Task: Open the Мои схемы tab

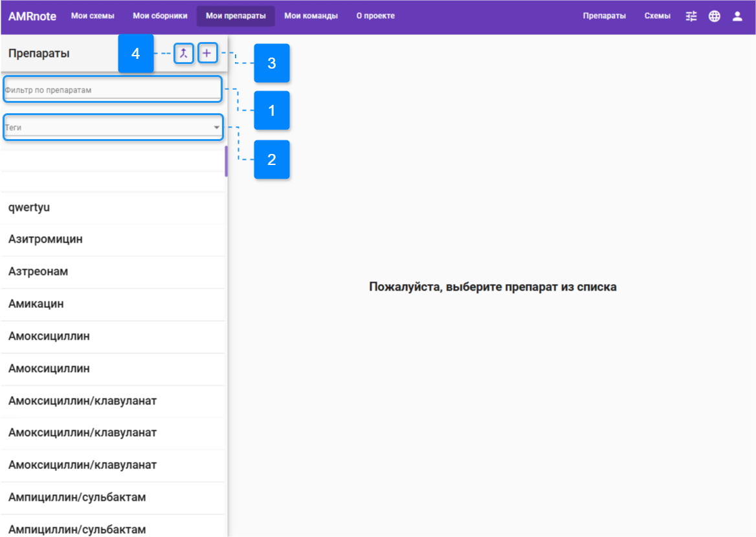Action: (x=93, y=16)
